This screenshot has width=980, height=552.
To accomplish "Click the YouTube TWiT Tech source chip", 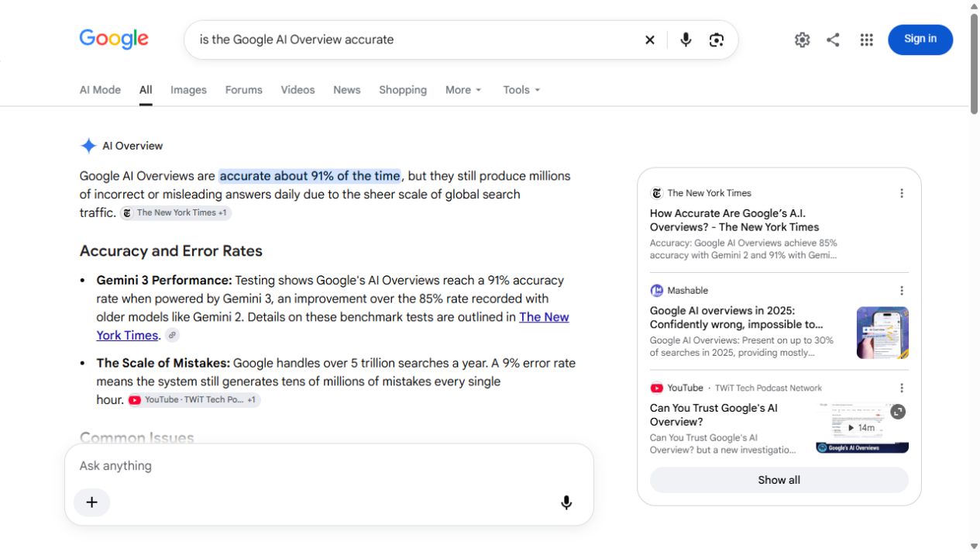I will pos(194,400).
